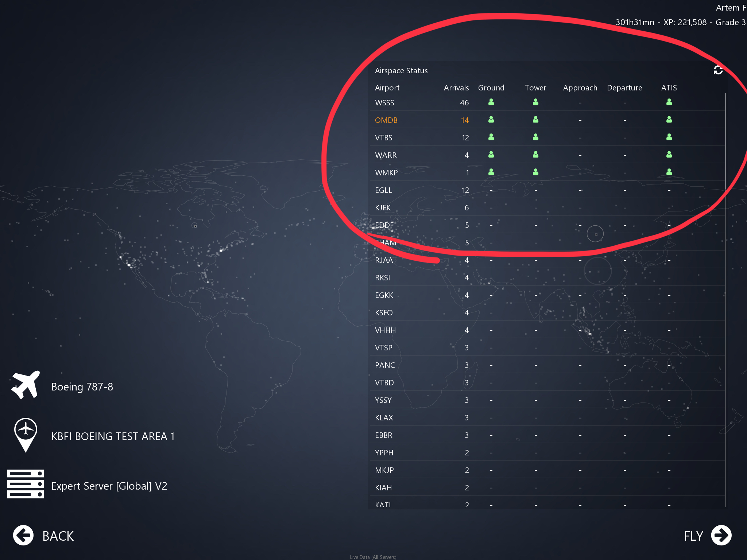Click the WMKP Tower controller icon
The width and height of the screenshot is (747, 560).
(x=535, y=172)
